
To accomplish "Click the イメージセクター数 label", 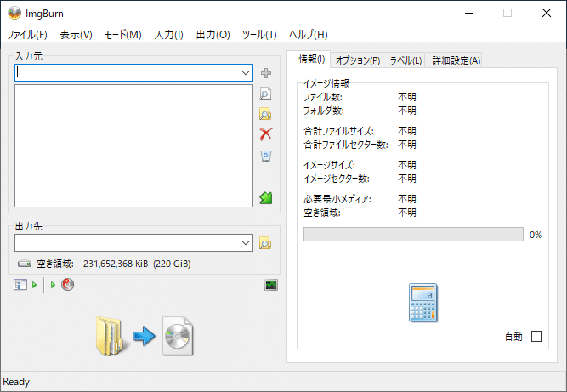I will [337, 179].
